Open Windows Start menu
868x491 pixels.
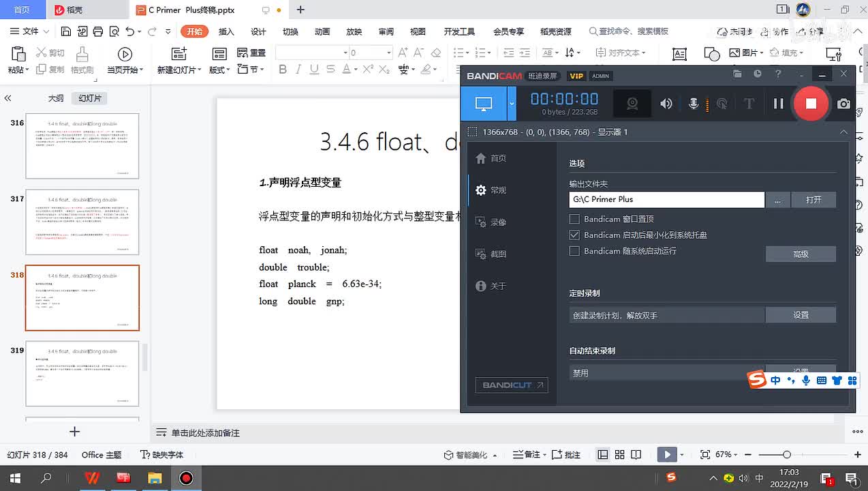[14, 478]
